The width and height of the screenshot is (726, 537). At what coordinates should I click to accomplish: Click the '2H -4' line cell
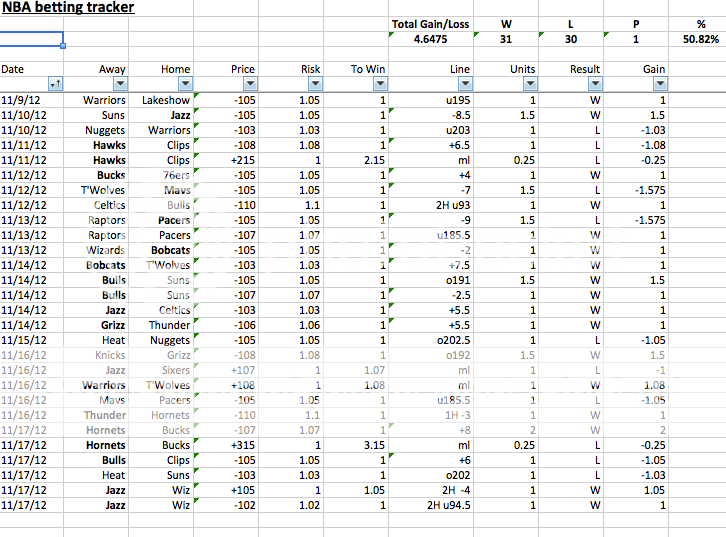(x=431, y=490)
